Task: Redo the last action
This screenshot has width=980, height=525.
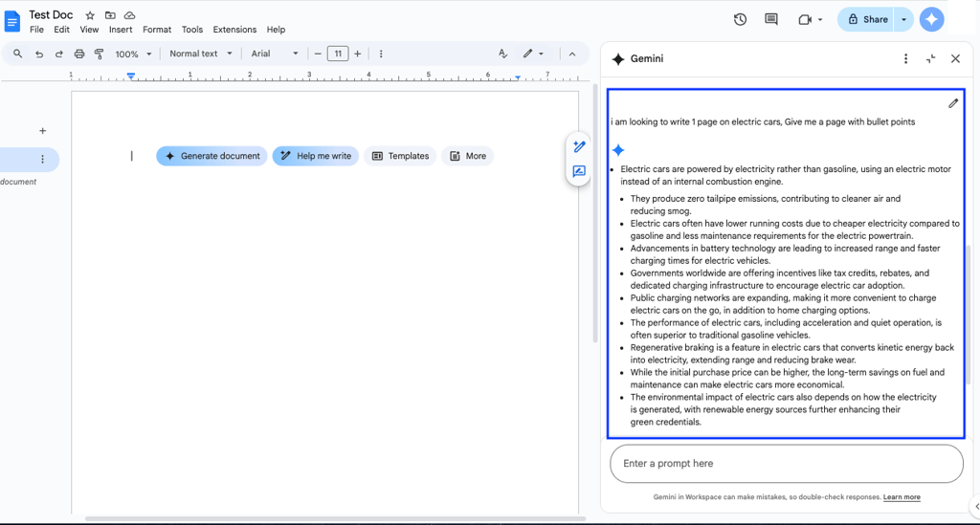Action: [58, 54]
